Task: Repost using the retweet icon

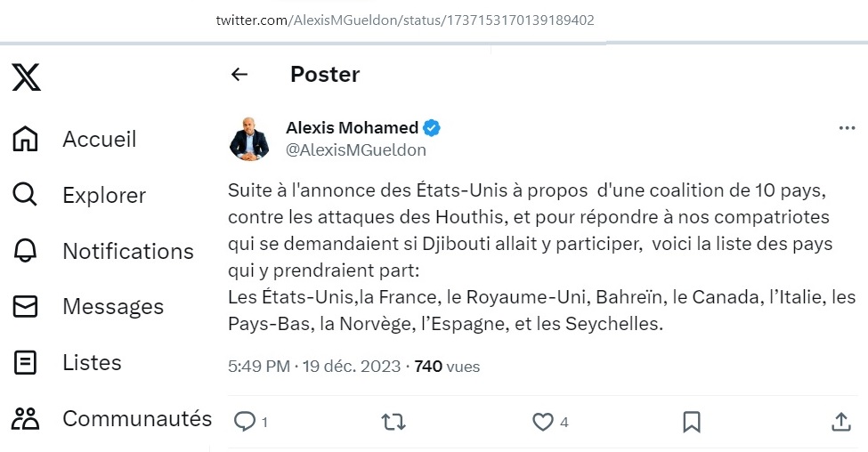Action: 393,422
